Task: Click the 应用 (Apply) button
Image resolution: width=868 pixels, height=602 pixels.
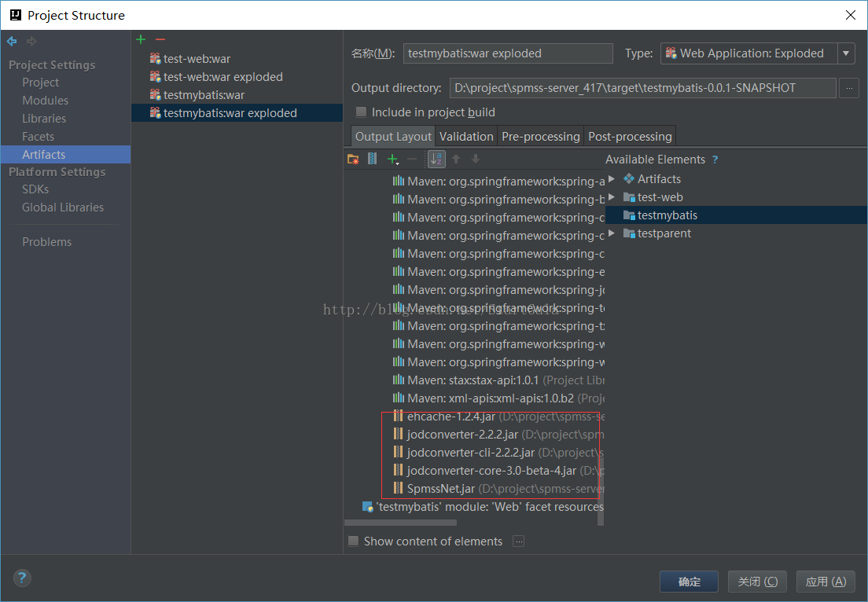Action: [825, 582]
